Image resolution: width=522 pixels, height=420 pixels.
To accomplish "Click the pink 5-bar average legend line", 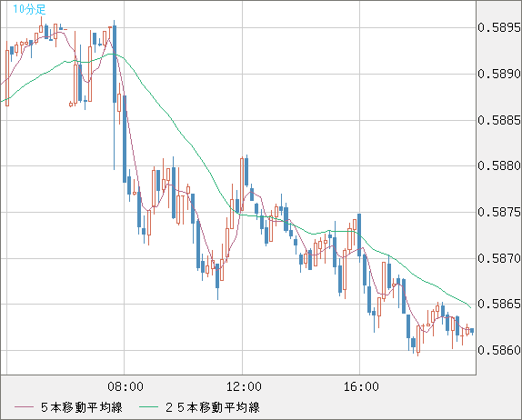I will (24, 407).
